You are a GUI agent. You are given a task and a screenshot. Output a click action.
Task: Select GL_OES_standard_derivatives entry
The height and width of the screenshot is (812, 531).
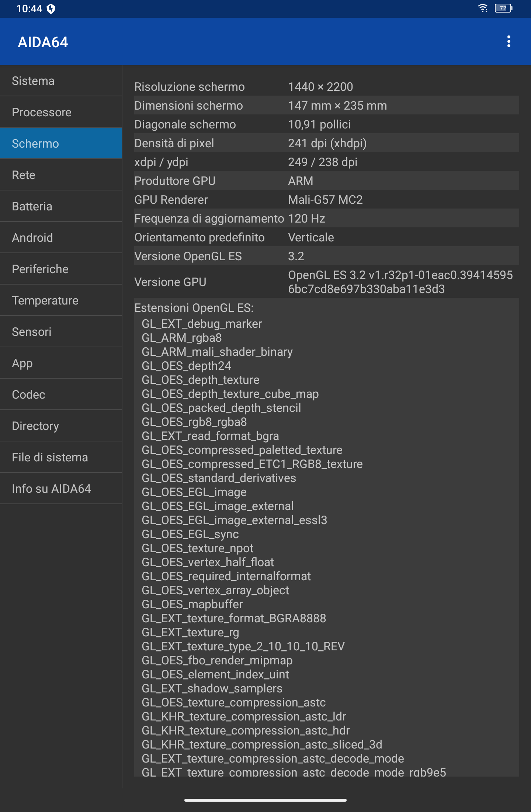coord(219,478)
